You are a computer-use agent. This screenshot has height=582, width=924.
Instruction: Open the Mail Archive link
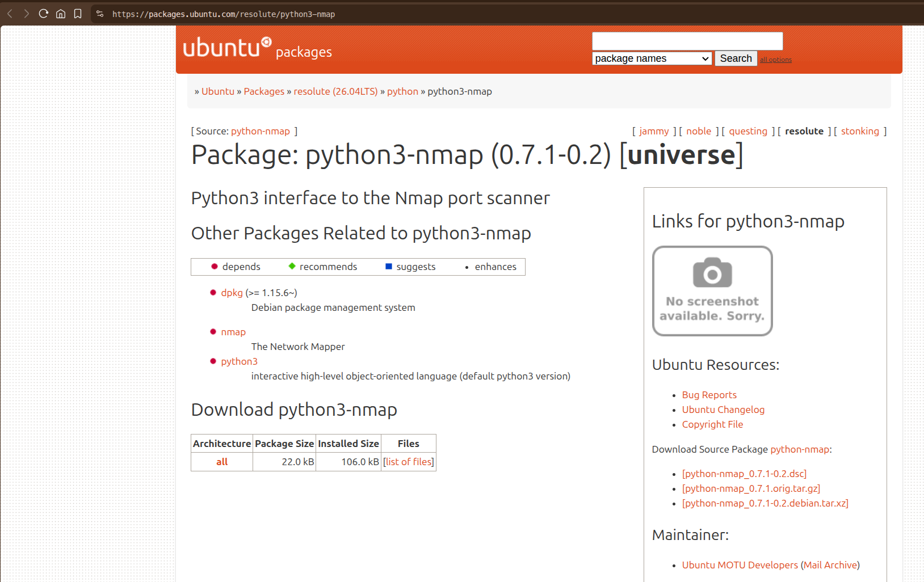coord(830,565)
